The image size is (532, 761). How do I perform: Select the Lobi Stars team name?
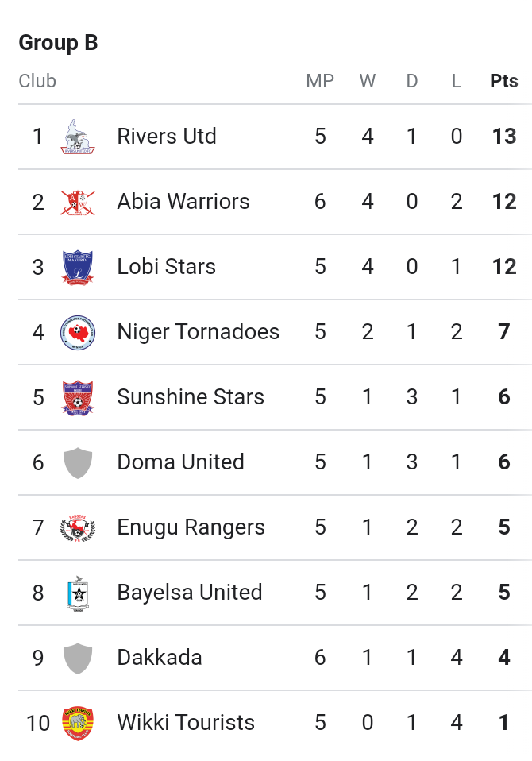(166, 266)
